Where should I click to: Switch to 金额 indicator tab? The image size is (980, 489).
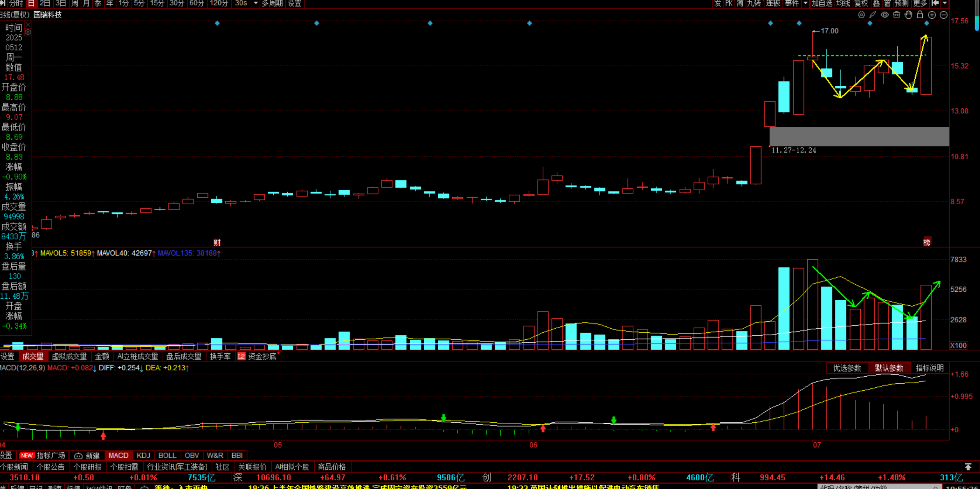coord(102,356)
